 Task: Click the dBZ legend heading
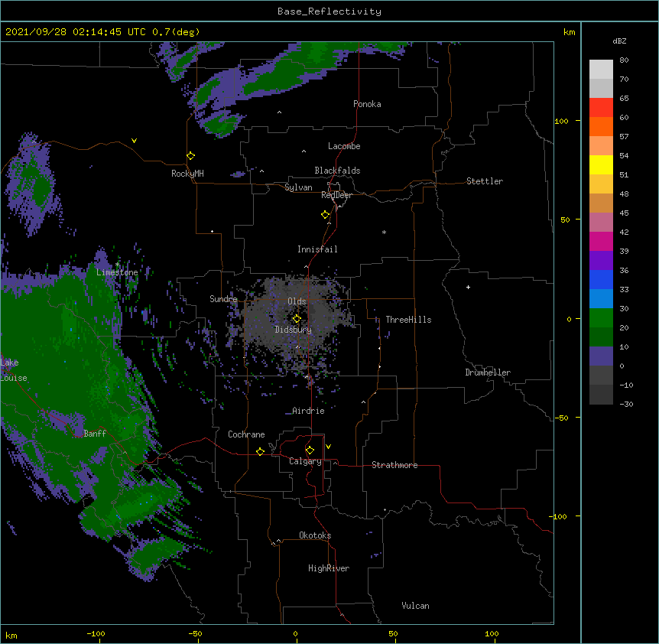619,41
